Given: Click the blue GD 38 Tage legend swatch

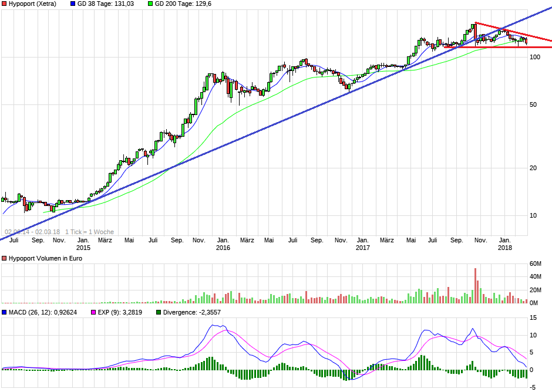Looking at the screenshot, I should point(73,4).
